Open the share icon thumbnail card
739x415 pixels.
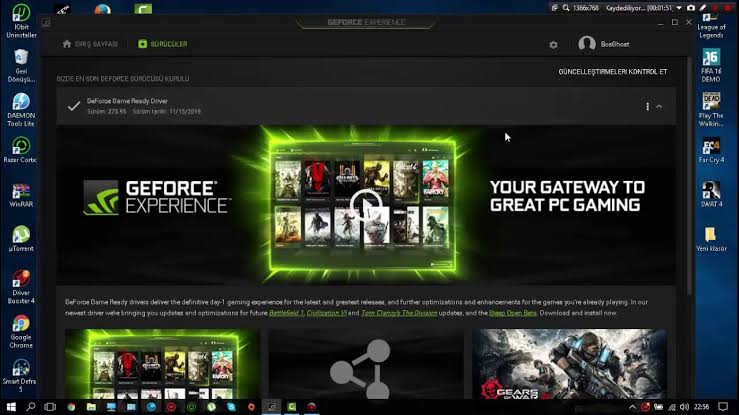(366, 364)
